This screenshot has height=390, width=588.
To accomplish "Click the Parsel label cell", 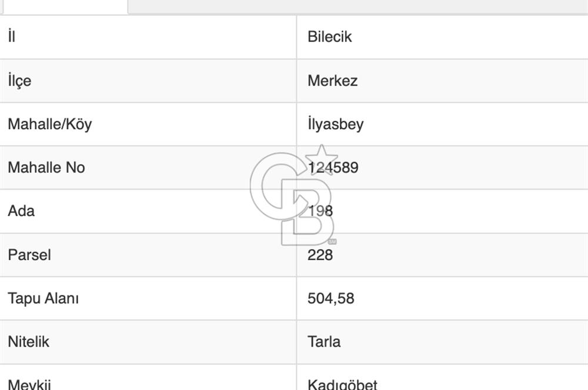I will pos(29,255).
